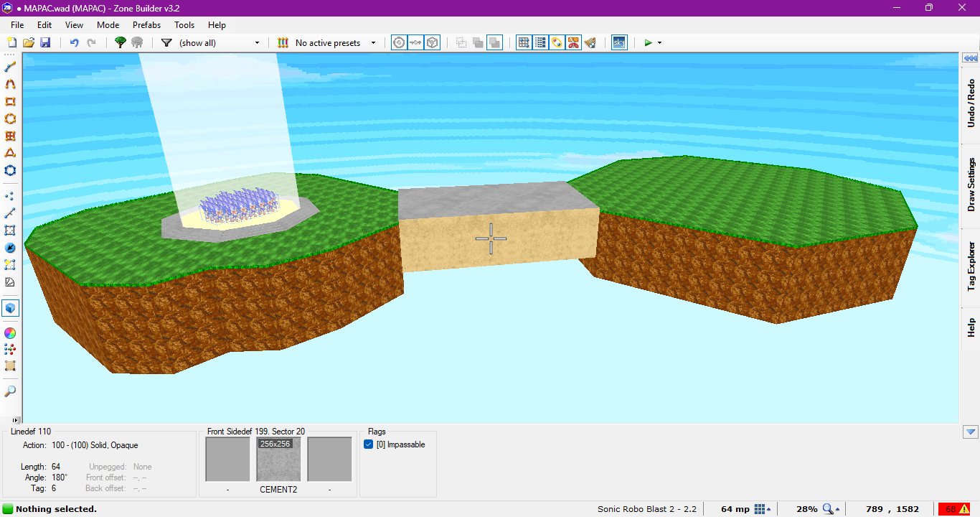Click the yellow-starred square mode icon
This screenshot has width=980, height=517.
(x=10, y=265)
